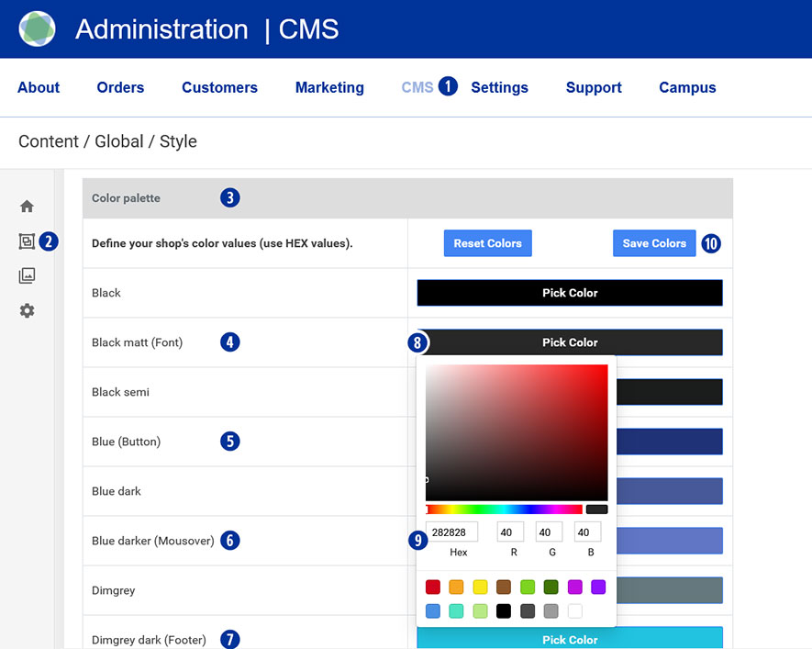Choose the red preset color swatch
This screenshot has height=649, width=812.
433,587
